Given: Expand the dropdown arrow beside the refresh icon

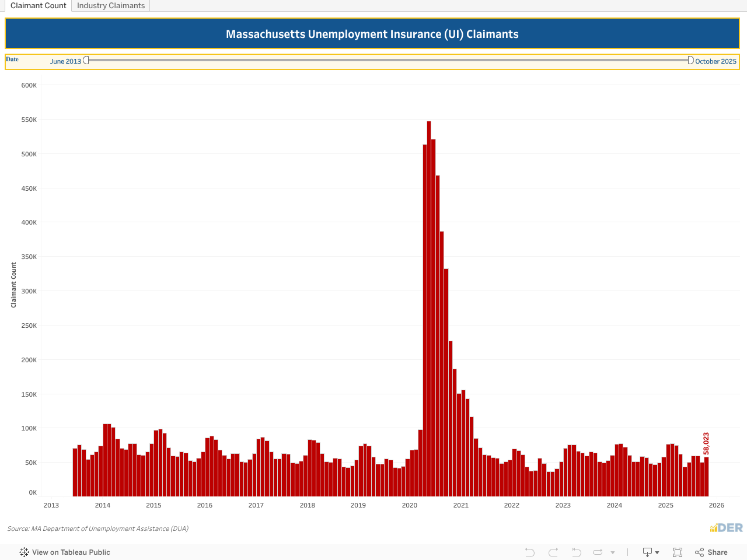Looking at the screenshot, I should 613,552.
